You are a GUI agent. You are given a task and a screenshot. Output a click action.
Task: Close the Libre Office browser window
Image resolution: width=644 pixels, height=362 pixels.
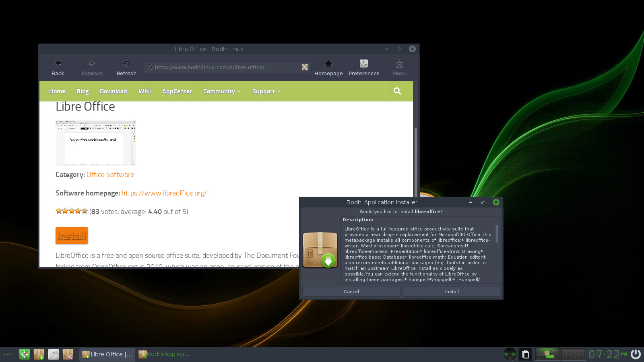click(413, 49)
